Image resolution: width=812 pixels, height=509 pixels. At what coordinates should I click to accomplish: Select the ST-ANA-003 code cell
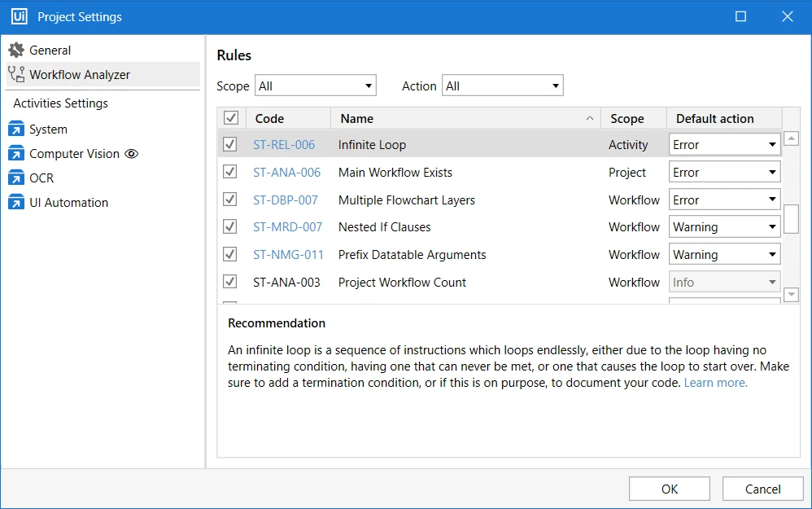286,282
